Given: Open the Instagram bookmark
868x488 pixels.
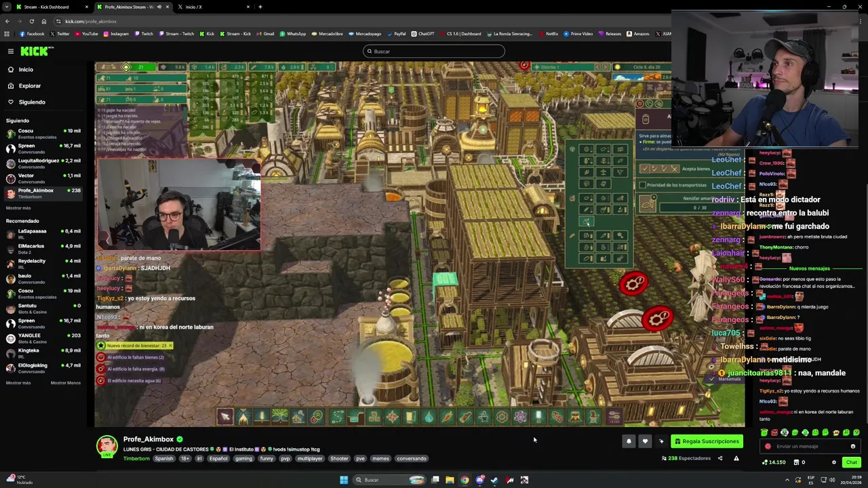Looking at the screenshot, I should coord(116,34).
